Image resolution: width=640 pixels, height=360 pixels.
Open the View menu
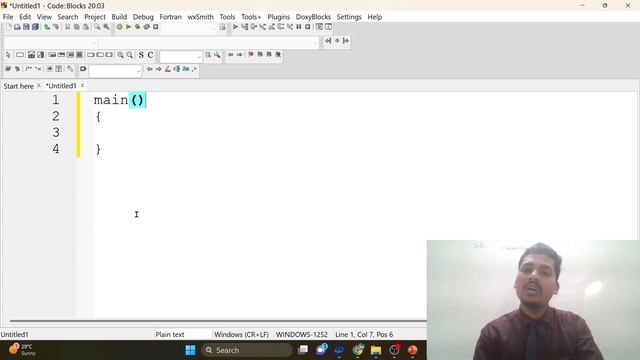point(44,17)
